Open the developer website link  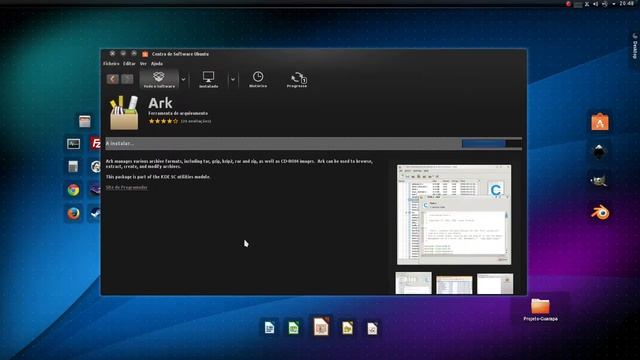point(127,187)
